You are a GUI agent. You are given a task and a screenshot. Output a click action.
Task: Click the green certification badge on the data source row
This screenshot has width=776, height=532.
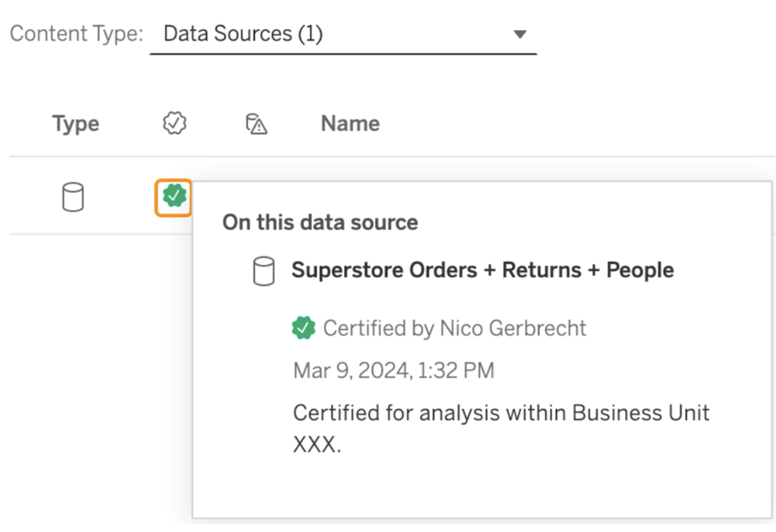point(174,196)
